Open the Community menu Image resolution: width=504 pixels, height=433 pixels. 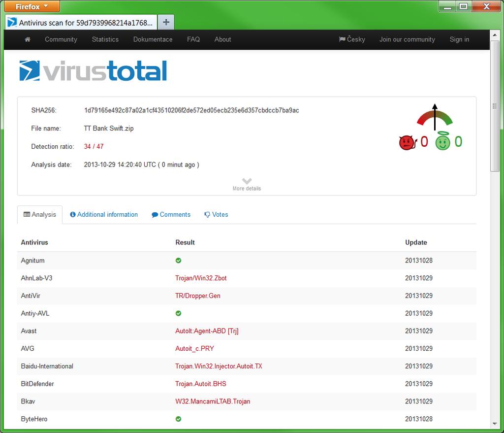click(x=61, y=39)
